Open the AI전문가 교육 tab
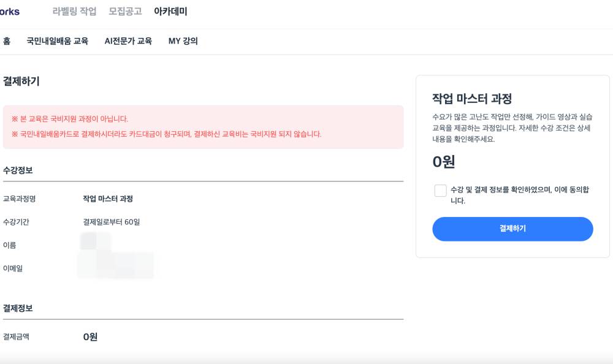Screen dimensions: 613x364 (x=129, y=41)
